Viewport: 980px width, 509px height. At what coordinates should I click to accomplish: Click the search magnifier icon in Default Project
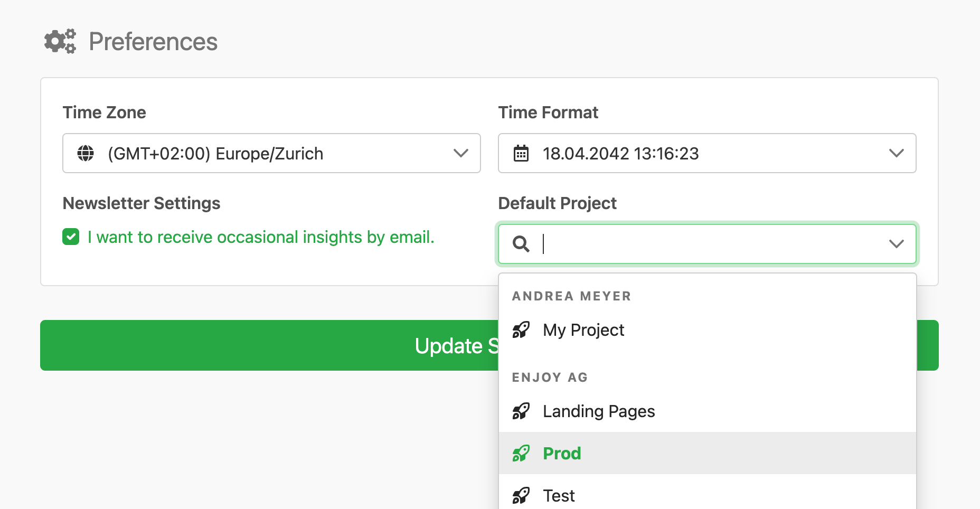(x=521, y=244)
